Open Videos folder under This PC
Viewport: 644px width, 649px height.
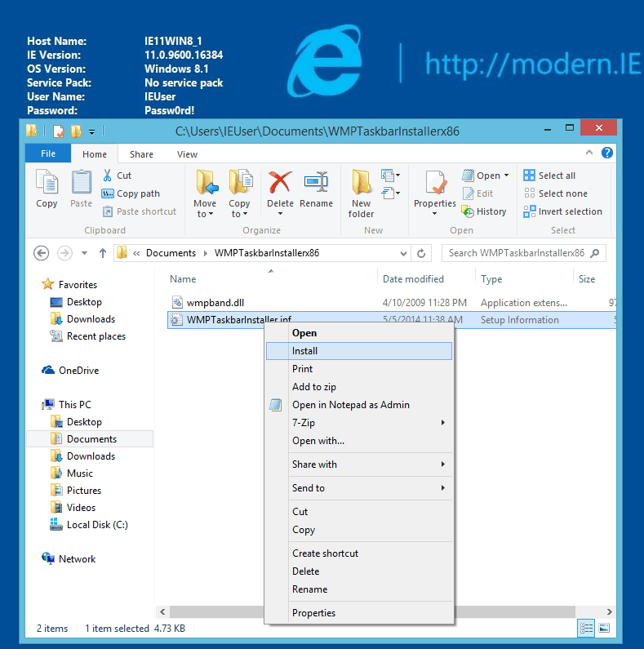click(x=73, y=508)
